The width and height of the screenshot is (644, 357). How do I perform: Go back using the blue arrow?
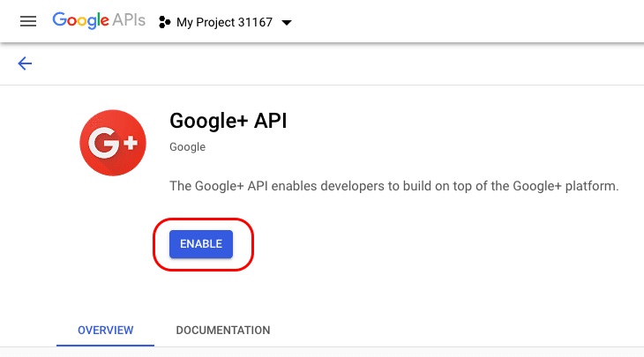25,63
